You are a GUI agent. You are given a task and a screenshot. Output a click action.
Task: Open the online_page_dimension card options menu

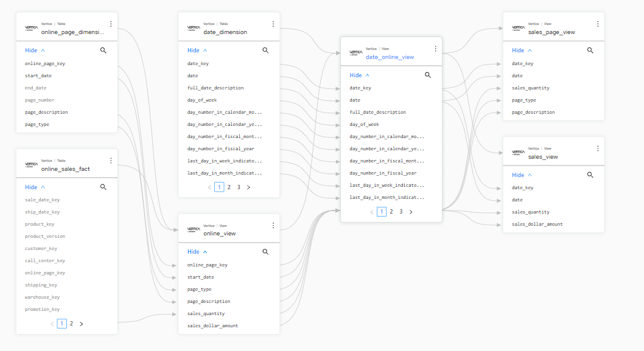click(x=111, y=24)
